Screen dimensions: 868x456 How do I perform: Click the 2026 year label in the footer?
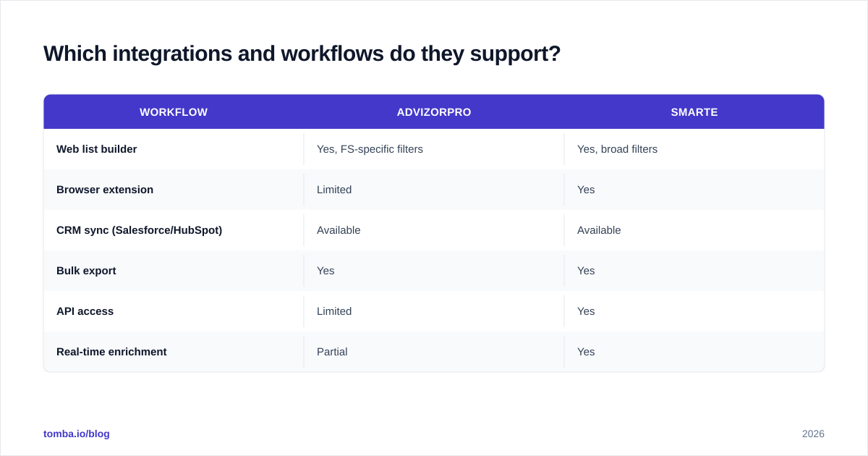(x=813, y=434)
